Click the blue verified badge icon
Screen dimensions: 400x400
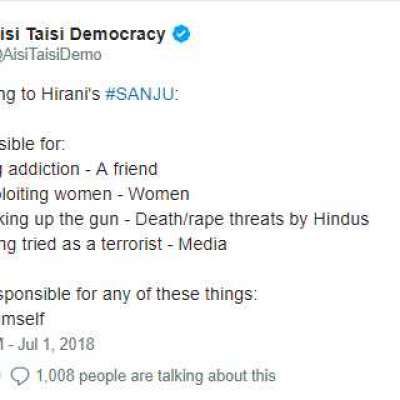[x=181, y=34]
